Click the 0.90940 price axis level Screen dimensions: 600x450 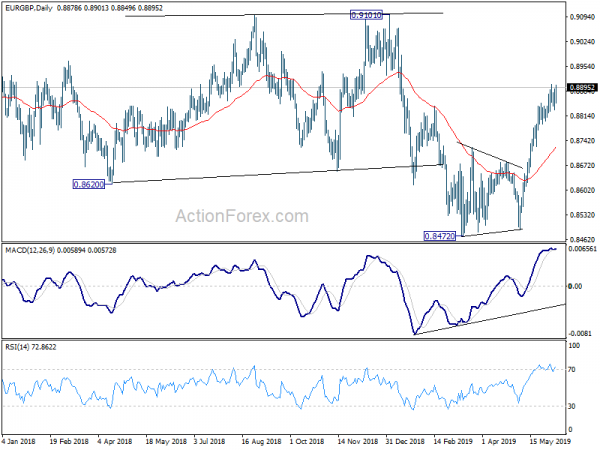pyautogui.click(x=582, y=17)
